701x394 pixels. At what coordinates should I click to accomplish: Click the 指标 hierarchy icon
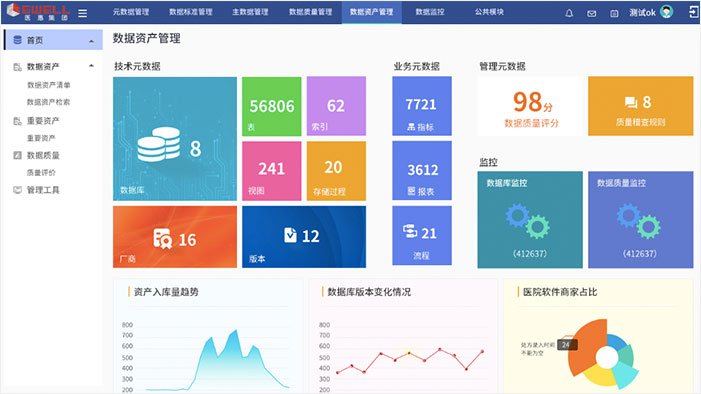411,127
